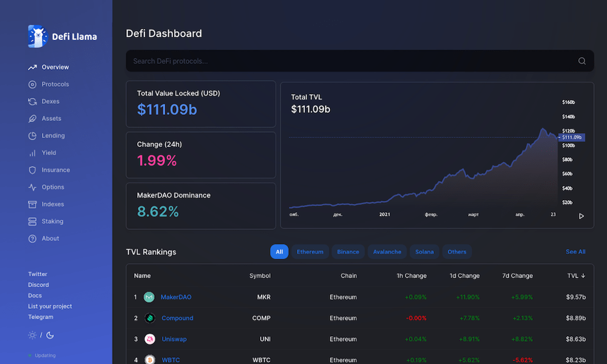607x364 pixels.
Task: Click the WBTC bitcoin logo
Action: [x=150, y=359]
